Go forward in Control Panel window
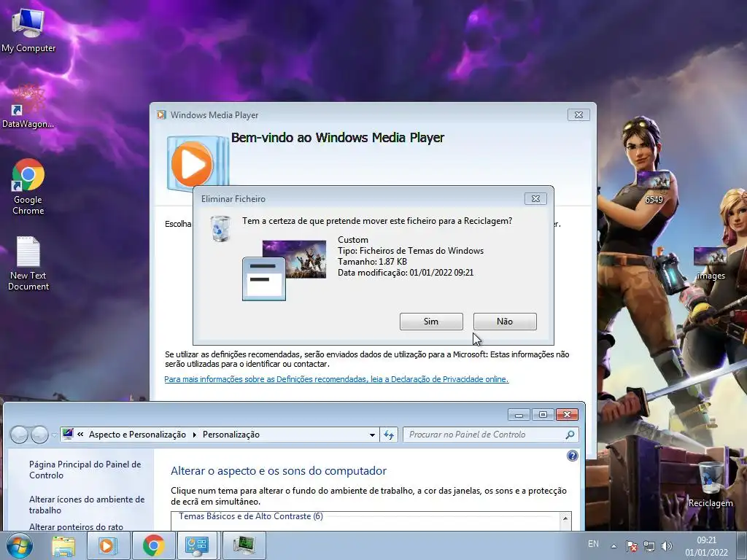This screenshot has height=560, width=747. (x=39, y=435)
